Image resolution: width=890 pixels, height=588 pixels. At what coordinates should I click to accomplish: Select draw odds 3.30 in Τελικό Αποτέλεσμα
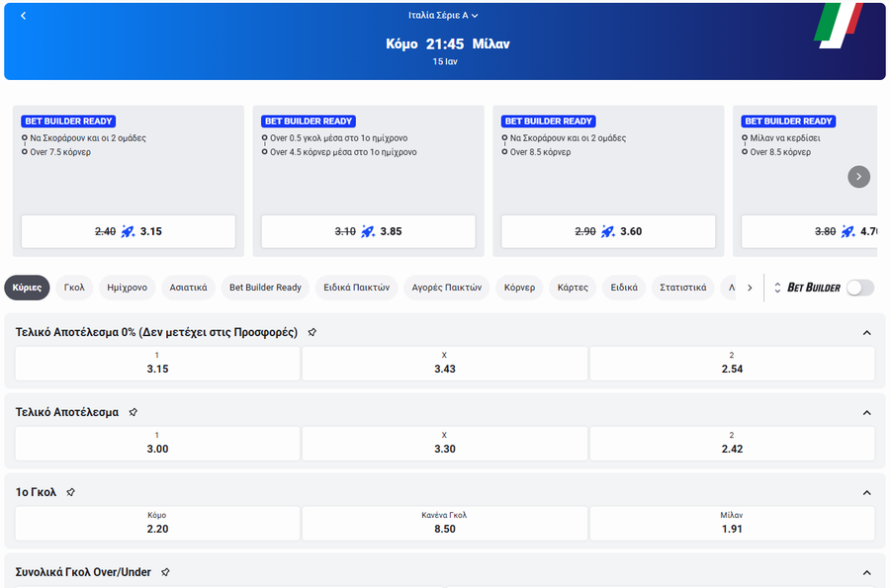[x=444, y=443]
